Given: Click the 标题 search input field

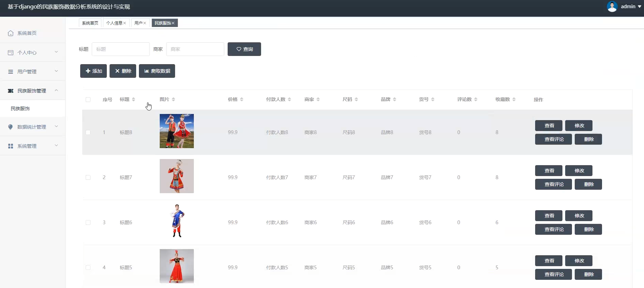Looking at the screenshot, I should 121,49.
